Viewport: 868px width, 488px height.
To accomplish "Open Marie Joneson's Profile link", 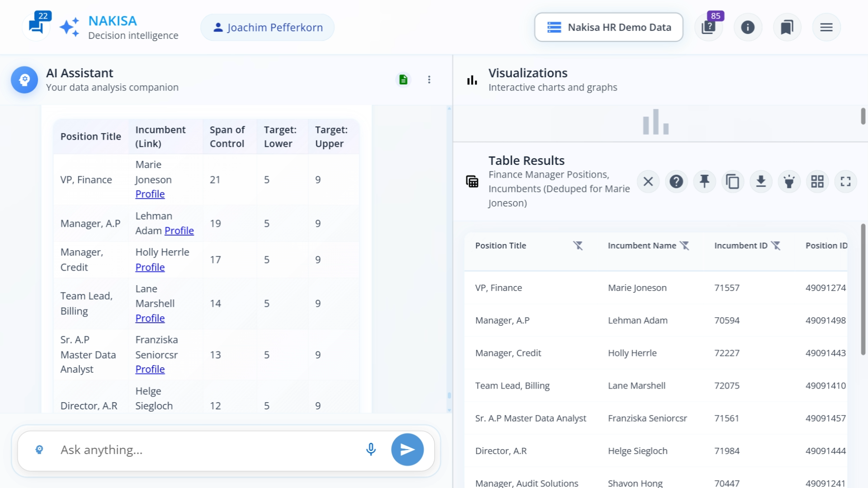I will point(150,194).
